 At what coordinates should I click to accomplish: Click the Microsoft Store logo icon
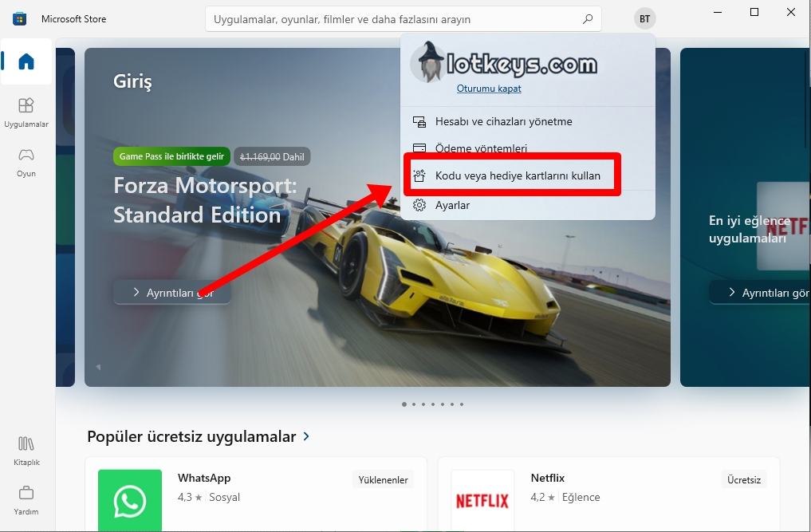pos(20,19)
